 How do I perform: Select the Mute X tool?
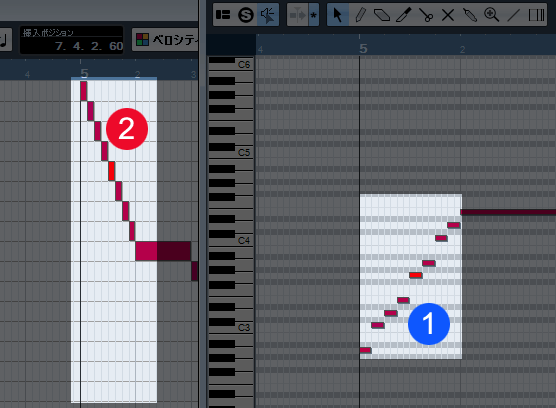coord(448,15)
